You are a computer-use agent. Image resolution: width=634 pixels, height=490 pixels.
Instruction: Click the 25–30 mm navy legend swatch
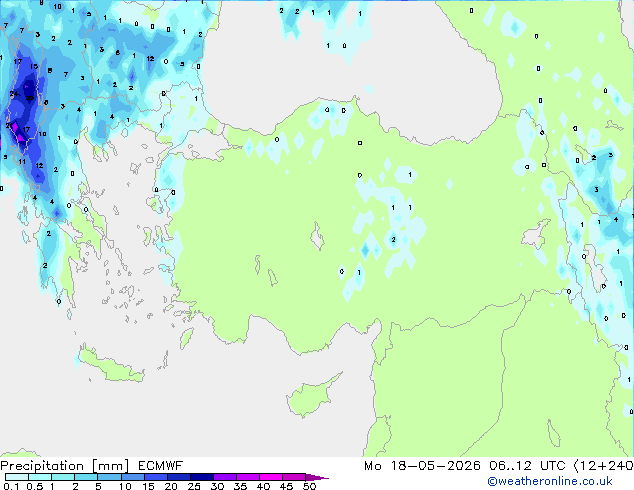(201, 477)
